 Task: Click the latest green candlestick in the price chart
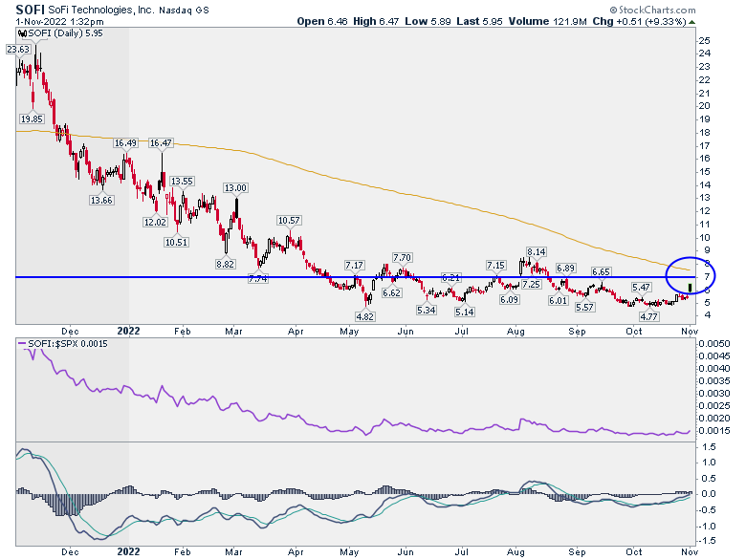coord(691,287)
